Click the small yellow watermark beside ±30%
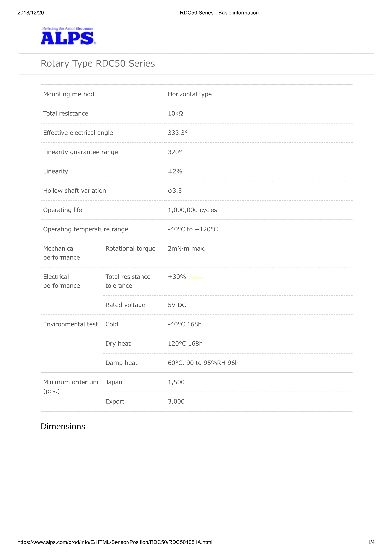The width and height of the screenshot is (392, 555). pyautogui.click(x=196, y=278)
